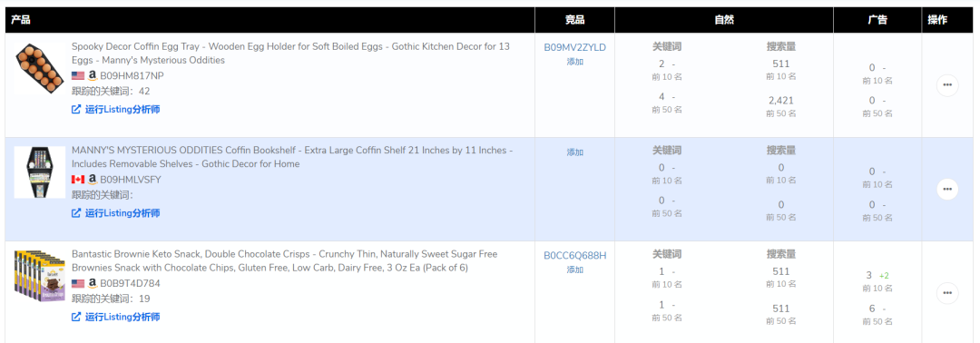
Task: Open competitor ASIN B09MV2ZYLD
Action: pyautogui.click(x=574, y=47)
